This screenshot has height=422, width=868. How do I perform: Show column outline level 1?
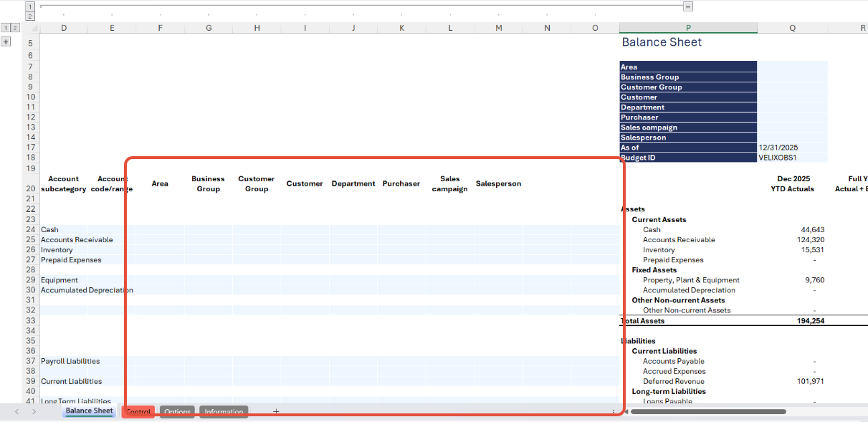tap(29, 6)
